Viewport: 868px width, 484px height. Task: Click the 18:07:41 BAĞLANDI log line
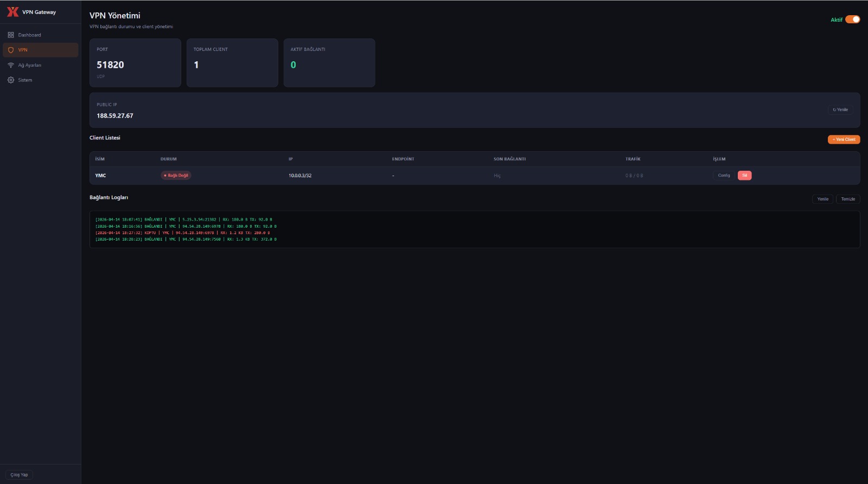[184, 220]
